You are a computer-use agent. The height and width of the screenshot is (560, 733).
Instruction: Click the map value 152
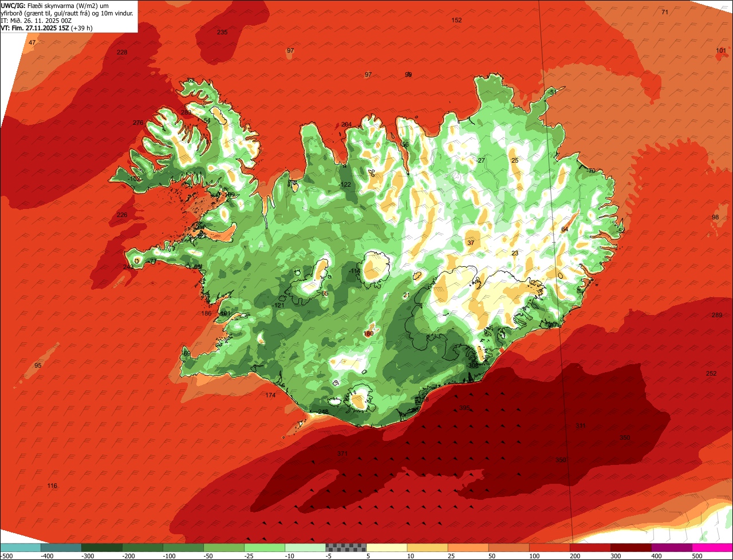click(x=456, y=20)
